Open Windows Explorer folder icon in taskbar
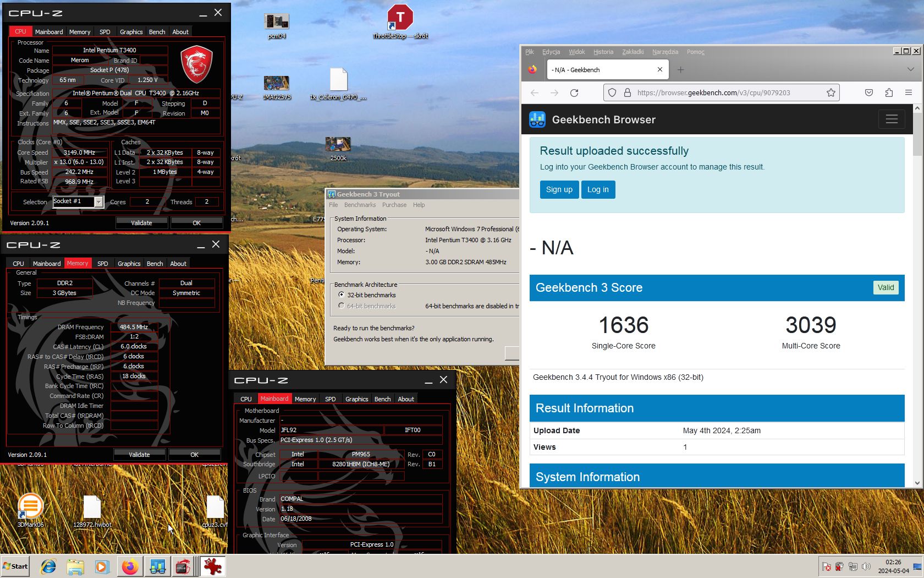Image resolution: width=924 pixels, height=578 pixels. [x=75, y=566]
